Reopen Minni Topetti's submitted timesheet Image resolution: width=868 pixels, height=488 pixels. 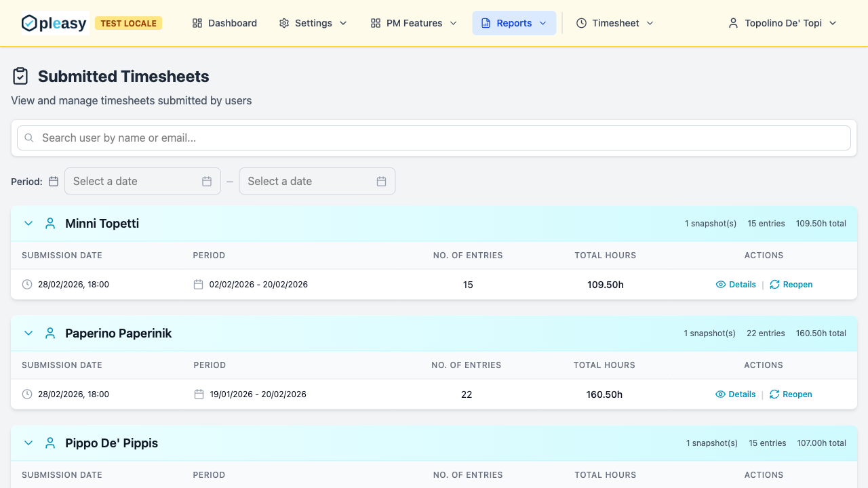(x=791, y=285)
